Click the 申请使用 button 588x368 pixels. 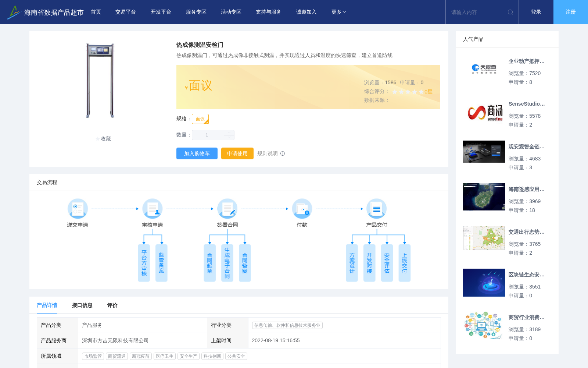click(237, 153)
